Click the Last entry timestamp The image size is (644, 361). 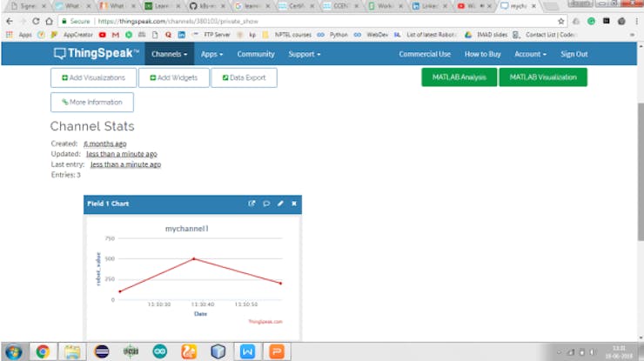click(x=125, y=164)
